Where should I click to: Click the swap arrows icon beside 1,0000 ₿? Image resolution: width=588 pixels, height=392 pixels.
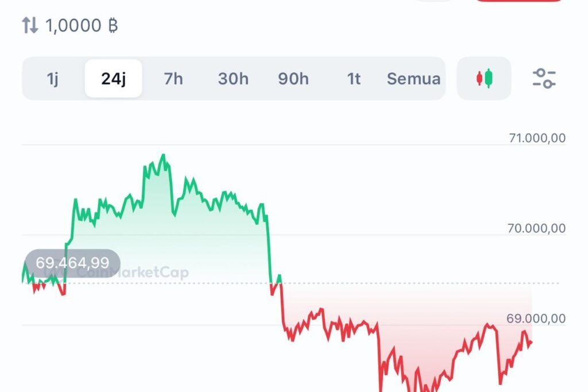click(30, 25)
